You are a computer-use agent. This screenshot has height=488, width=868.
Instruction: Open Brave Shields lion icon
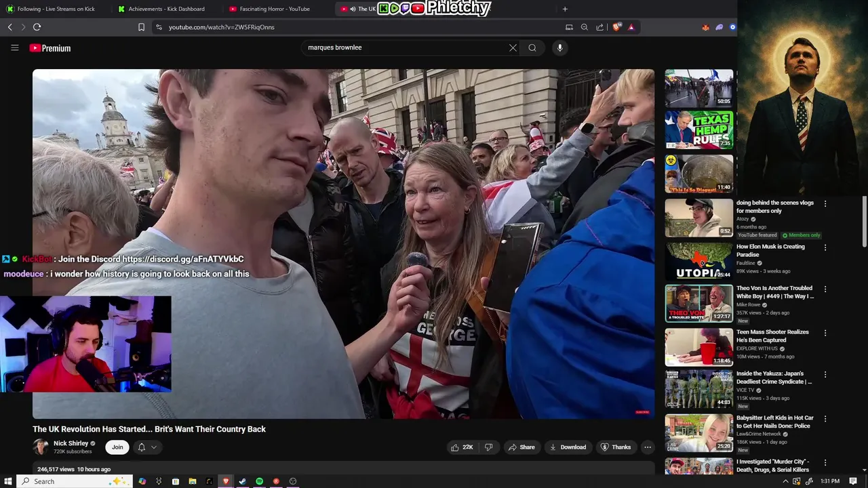pos(616,27)
